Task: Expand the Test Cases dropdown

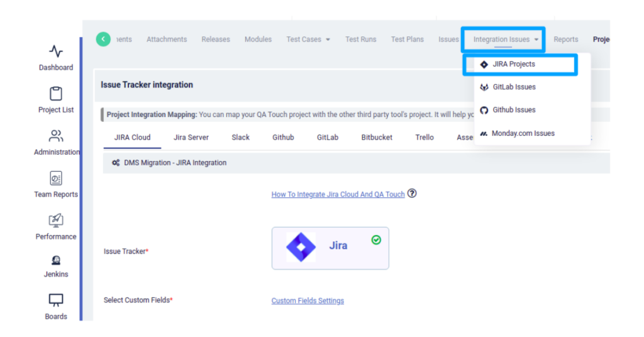Action: point(308,40)
